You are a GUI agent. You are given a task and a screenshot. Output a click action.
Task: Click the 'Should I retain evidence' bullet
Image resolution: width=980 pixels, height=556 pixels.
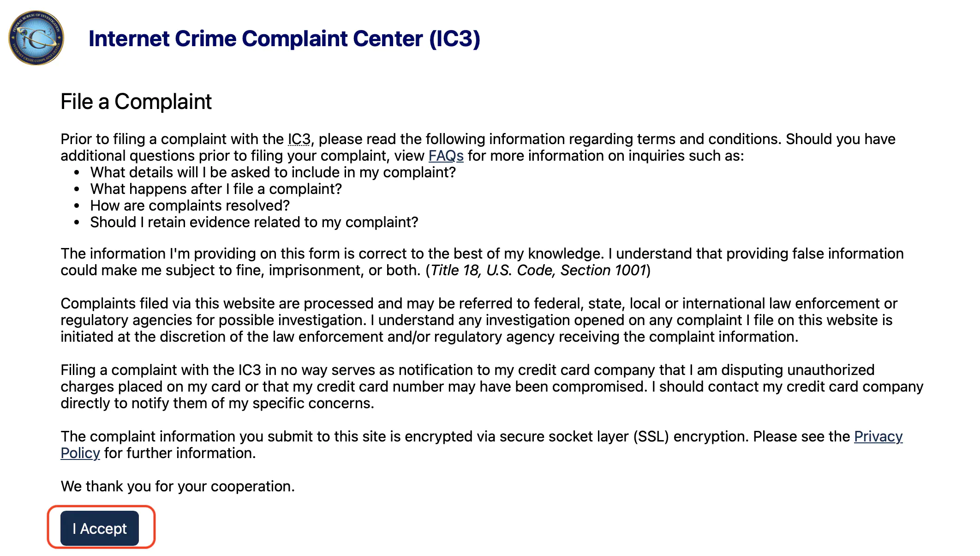click(x=254, y=223)
